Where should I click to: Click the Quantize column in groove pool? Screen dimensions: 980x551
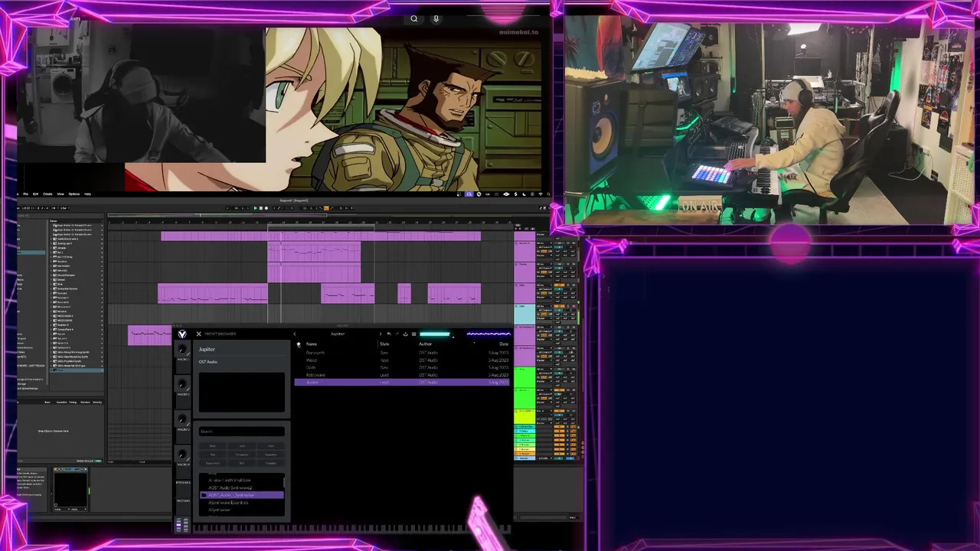point(62,403)
